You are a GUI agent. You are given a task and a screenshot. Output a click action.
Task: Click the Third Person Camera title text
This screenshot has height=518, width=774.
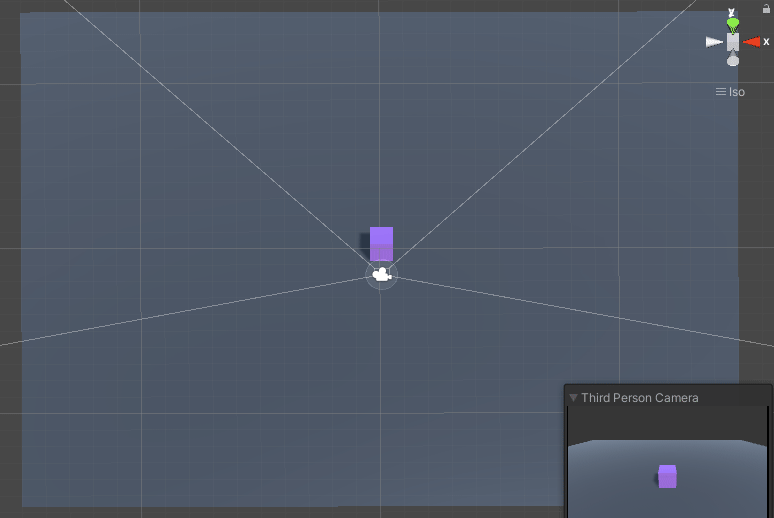point(640,398)
